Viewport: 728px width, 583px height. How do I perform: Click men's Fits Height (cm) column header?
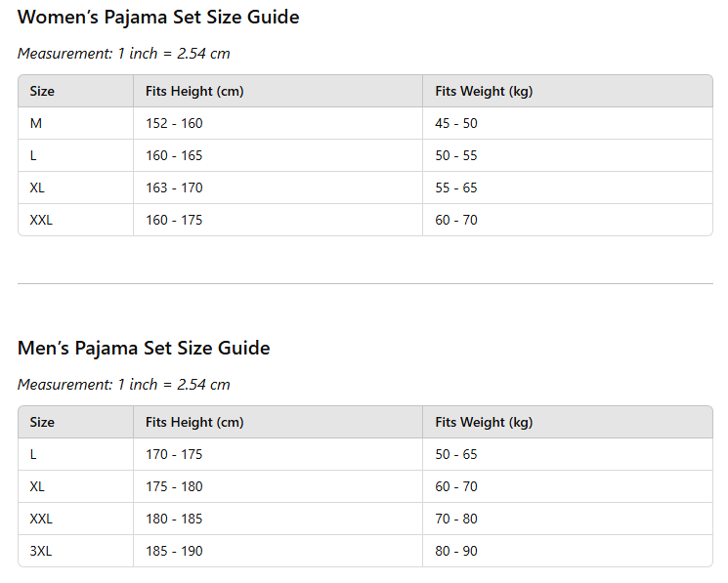pyautogui.click(x=194, y=423)
